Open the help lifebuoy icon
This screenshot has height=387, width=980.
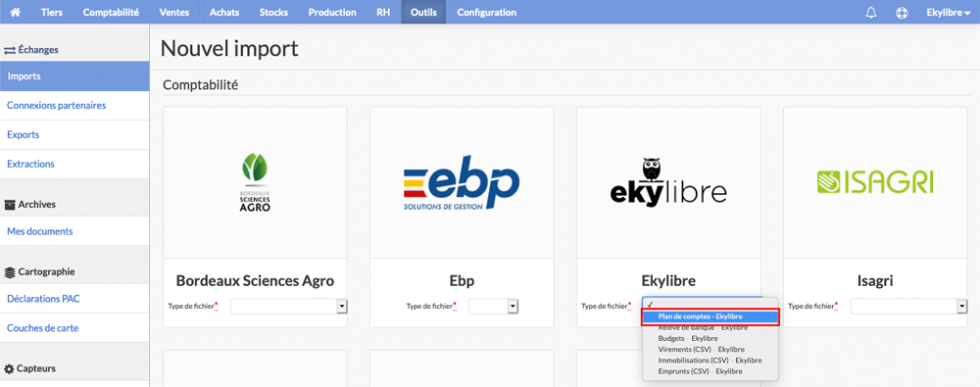coord(902,13)
